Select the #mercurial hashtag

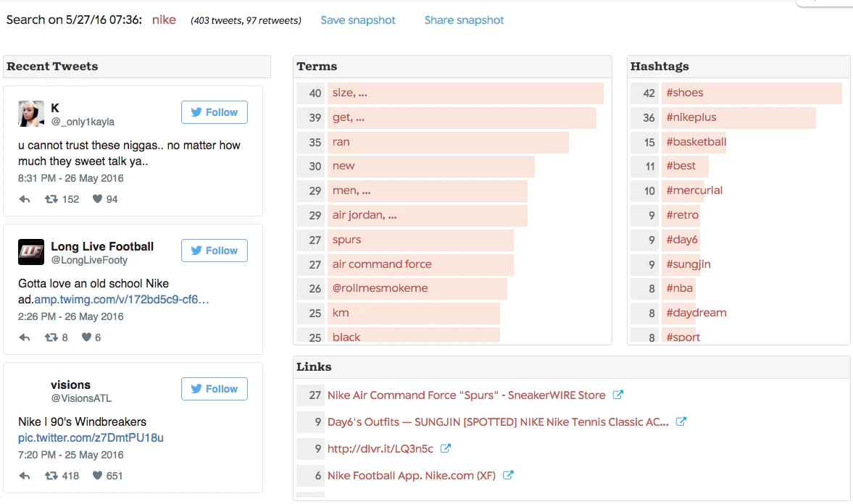tap(694, 191)
